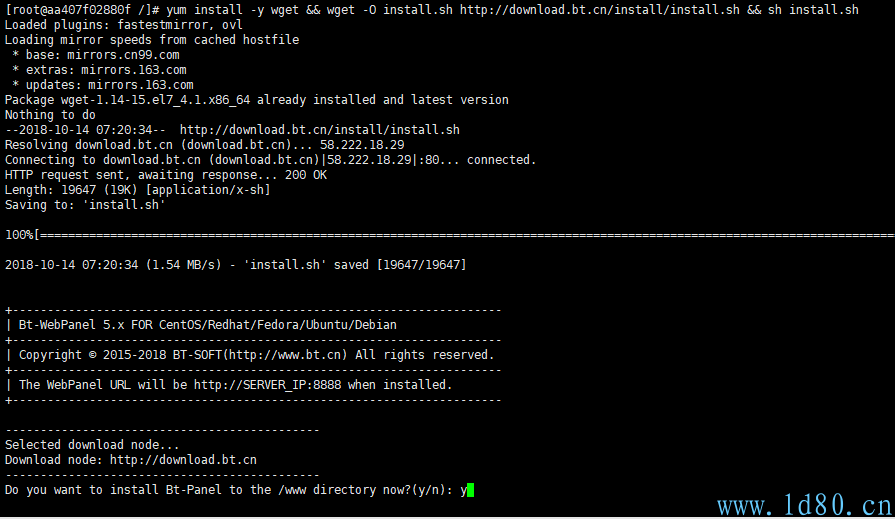Click the IP address 58.222.18.29 in Resolving line
This screenshot has width=895, height=519.
(x=362, y=145)
